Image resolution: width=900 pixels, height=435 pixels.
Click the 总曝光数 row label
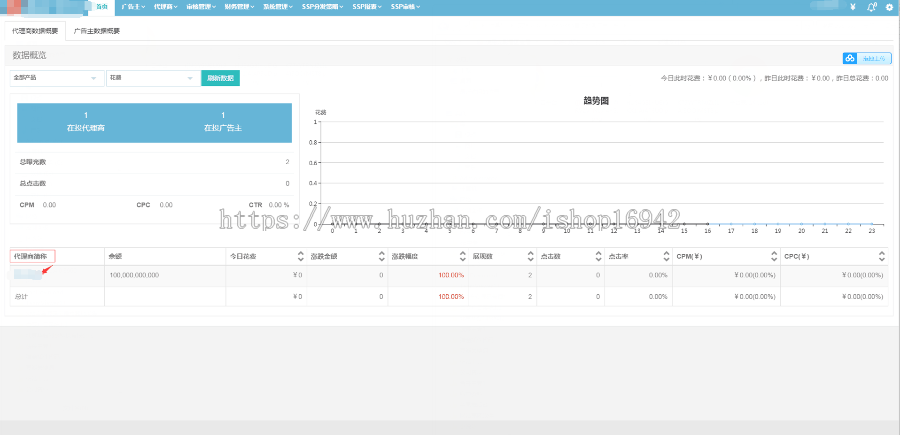tap(33, 162)
